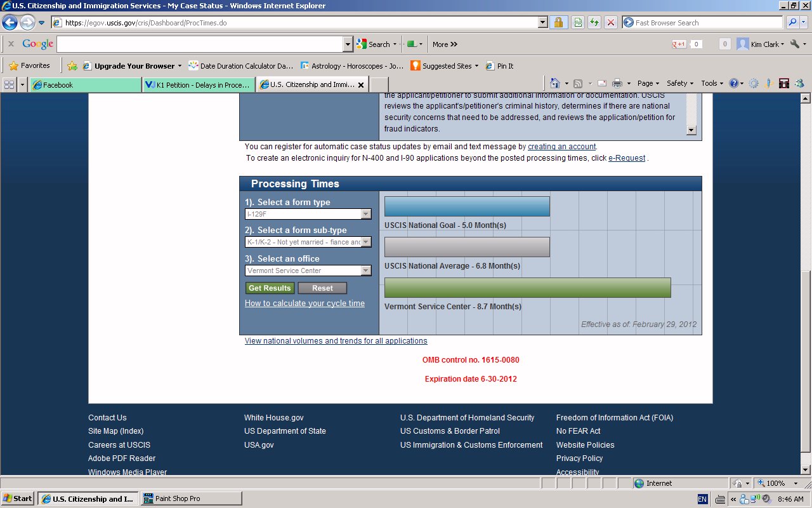This screenshot has height=508, width=812.
Task: Click the Read Mail envelope icon
Action: (x=601, y=83)
